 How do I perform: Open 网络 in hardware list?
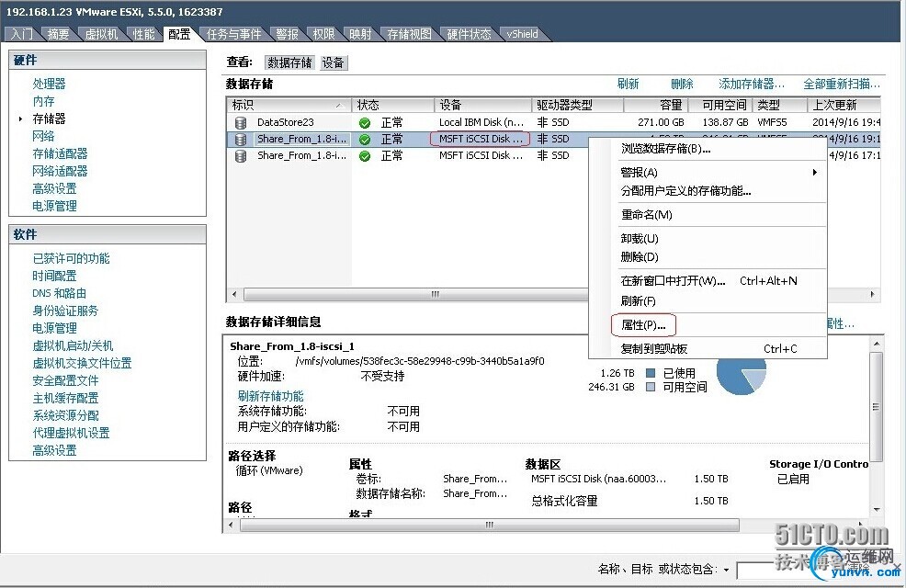click(x=43, y=136)
